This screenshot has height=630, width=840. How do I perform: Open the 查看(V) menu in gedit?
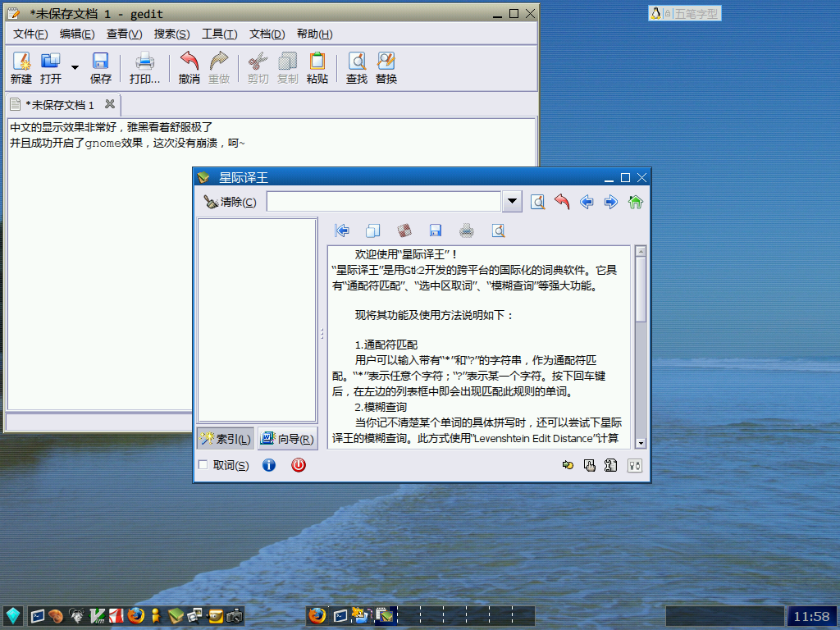125,34
